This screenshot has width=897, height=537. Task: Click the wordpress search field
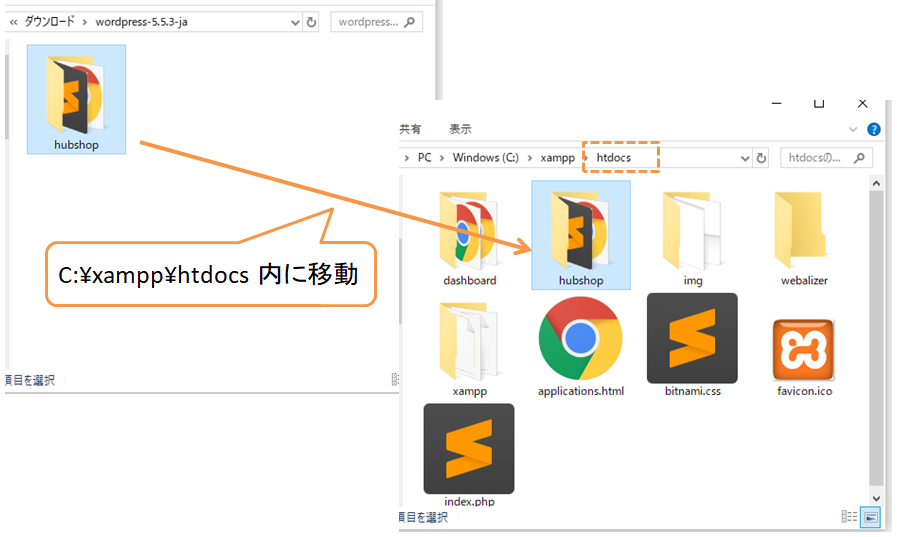point(376,22)
